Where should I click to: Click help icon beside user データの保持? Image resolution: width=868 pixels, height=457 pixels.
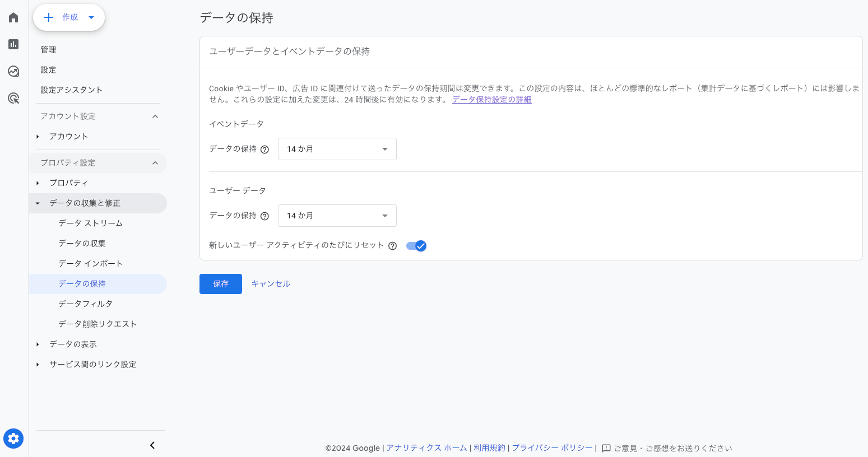(265, 216)
